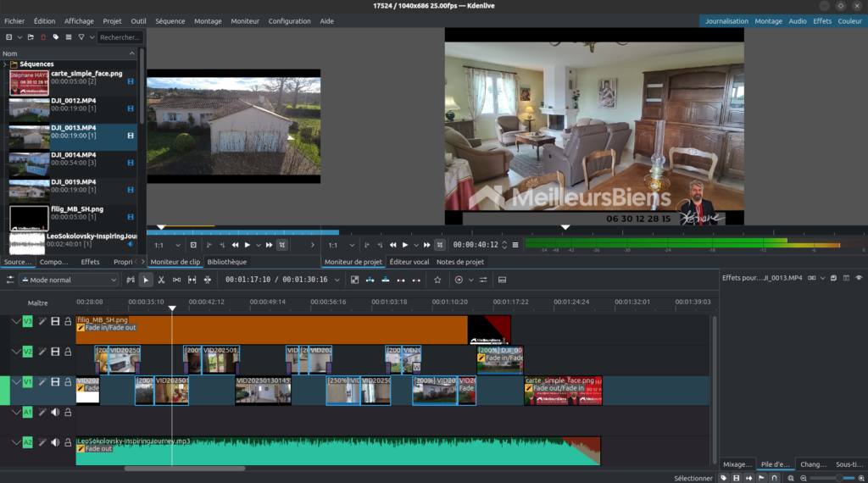Rewind in the project monitor

[x=393, y=245]
